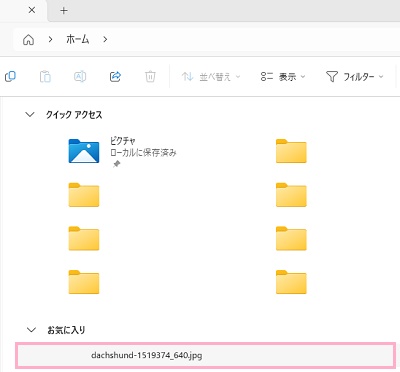Viewport: 400px width, 372px height.
Task: Click the ローカルに保存済み status text
Action: point(143,153)
